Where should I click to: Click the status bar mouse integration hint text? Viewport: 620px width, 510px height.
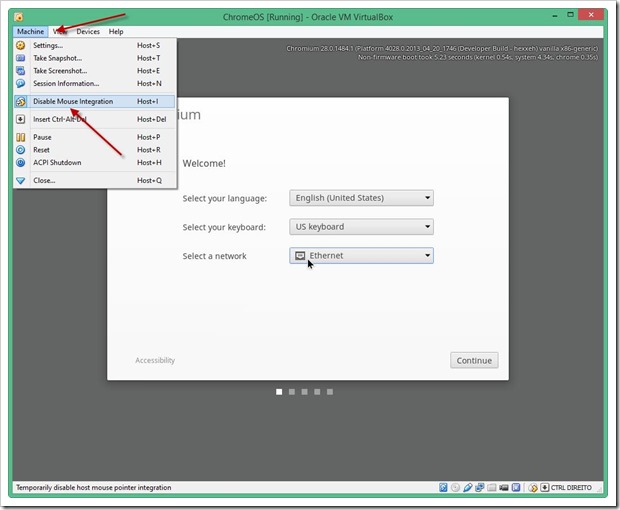pos(94,487)
